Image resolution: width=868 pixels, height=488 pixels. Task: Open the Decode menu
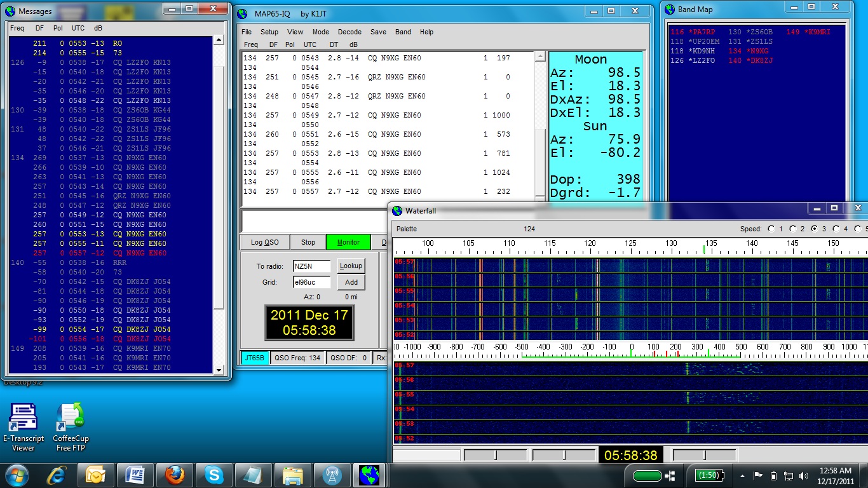tap(349, 32)
